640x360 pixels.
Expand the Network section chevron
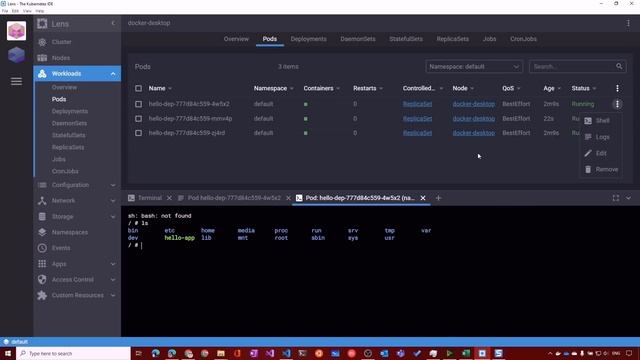pos(113,201)
